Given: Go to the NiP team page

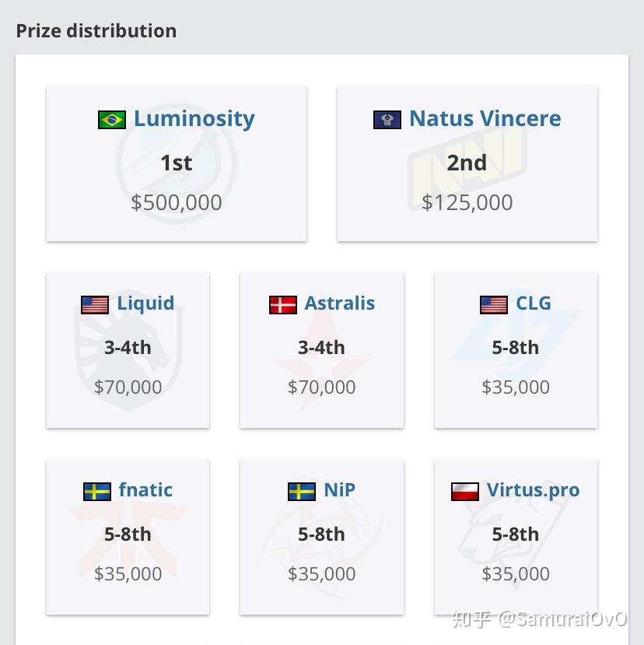Looking at the screenshot, I should (x=339, y=489).
